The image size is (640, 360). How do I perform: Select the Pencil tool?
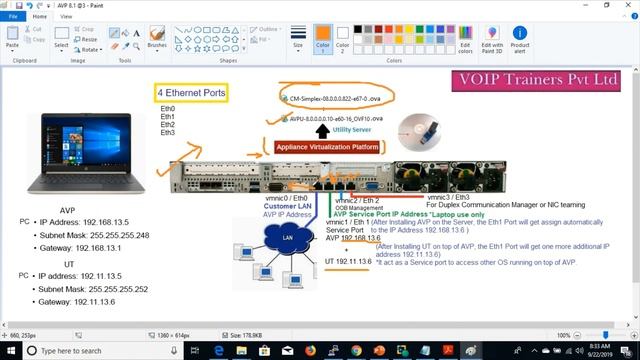pyautogui.click(x=114, y=33)
